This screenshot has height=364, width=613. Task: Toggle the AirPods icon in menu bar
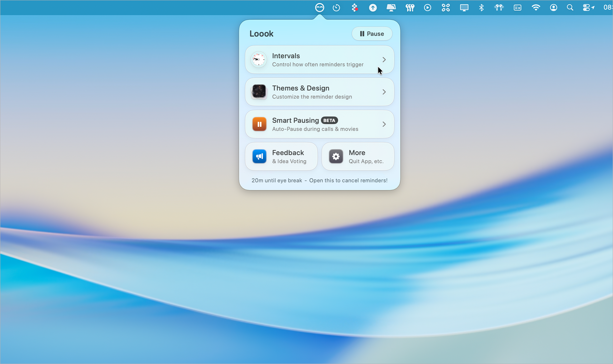pos(499,7)
